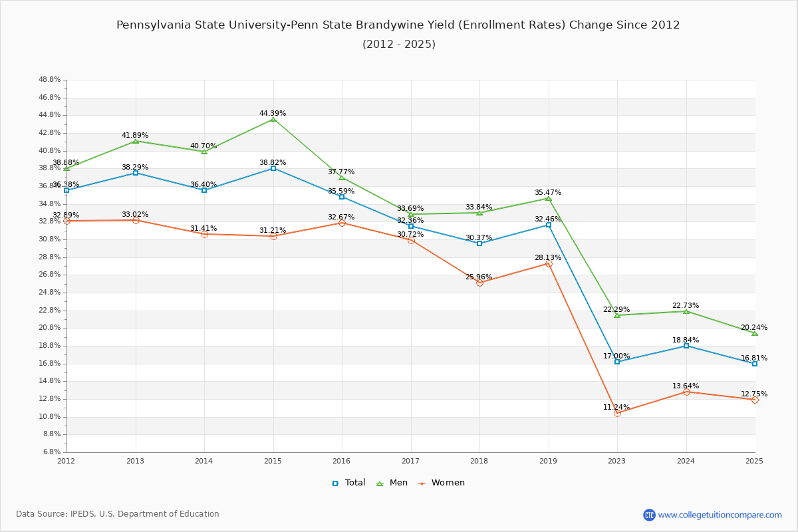Select Men 2025 data point 20.24%
The height and width of the screenshot is (532, 798).
755,333
